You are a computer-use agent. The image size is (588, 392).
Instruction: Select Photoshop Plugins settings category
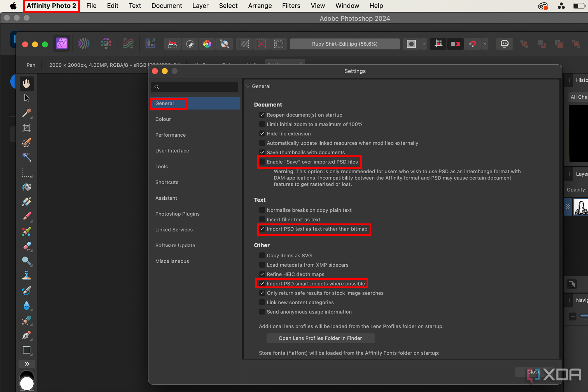coord(195,214)
